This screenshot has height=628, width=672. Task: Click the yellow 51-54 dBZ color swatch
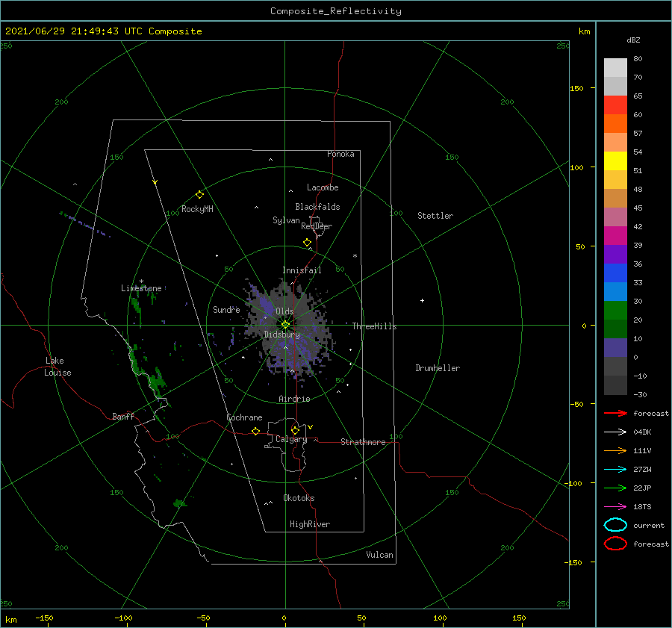coord(615,161)
